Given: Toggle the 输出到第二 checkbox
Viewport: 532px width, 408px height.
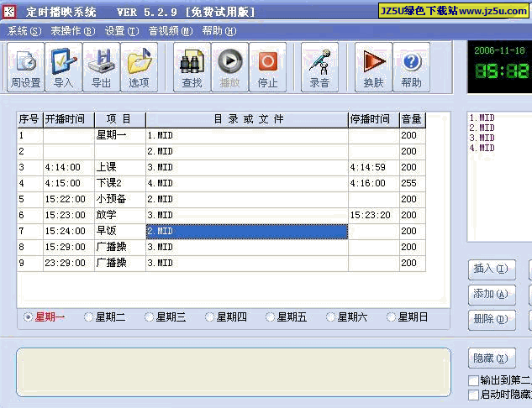Looking at the screenshot, I should coord(473,380).
